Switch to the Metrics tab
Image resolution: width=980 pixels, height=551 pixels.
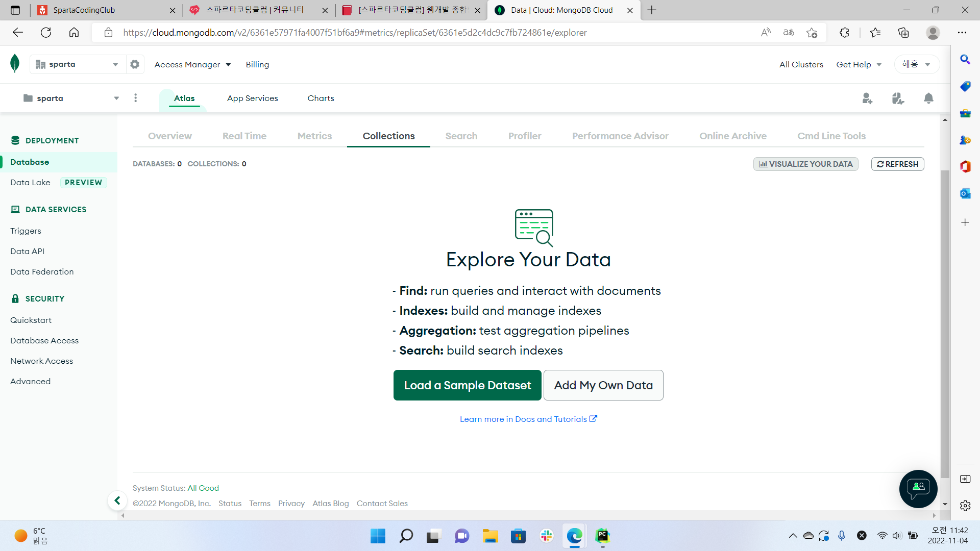(x=314, y=136)
